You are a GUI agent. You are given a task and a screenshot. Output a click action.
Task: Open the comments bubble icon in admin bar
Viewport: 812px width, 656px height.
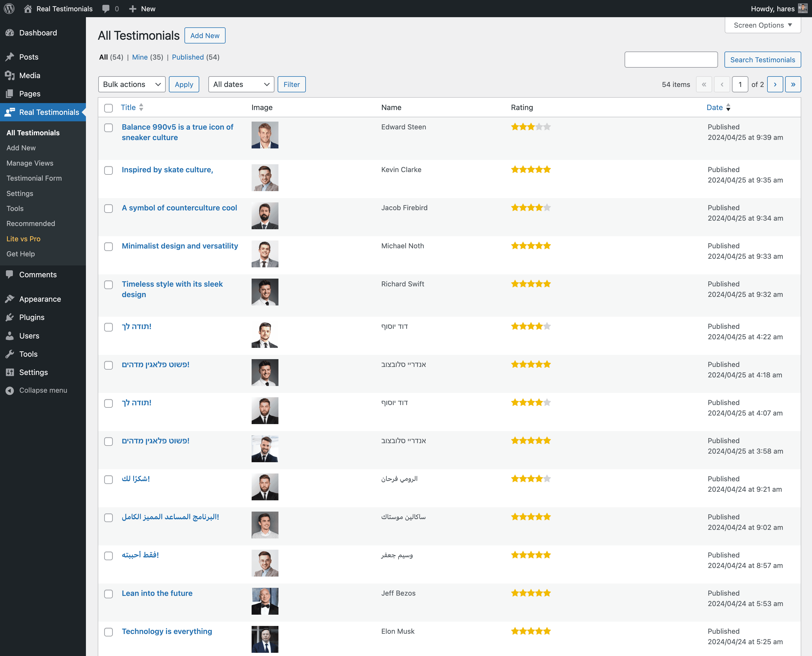106,8
